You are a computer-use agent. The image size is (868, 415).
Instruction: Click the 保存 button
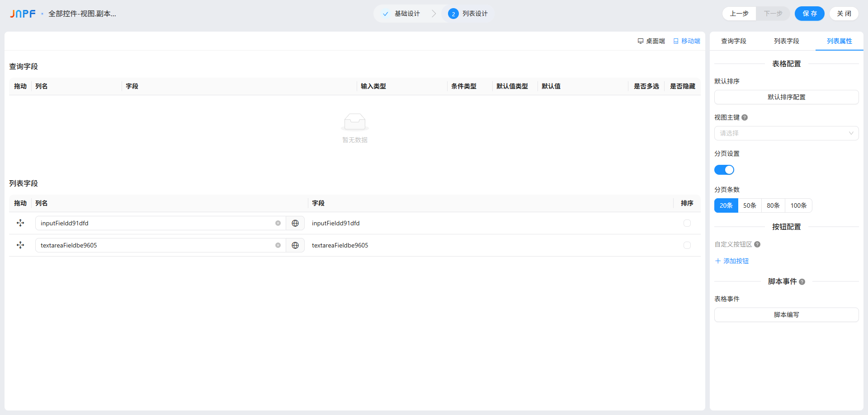pos(809,14)
